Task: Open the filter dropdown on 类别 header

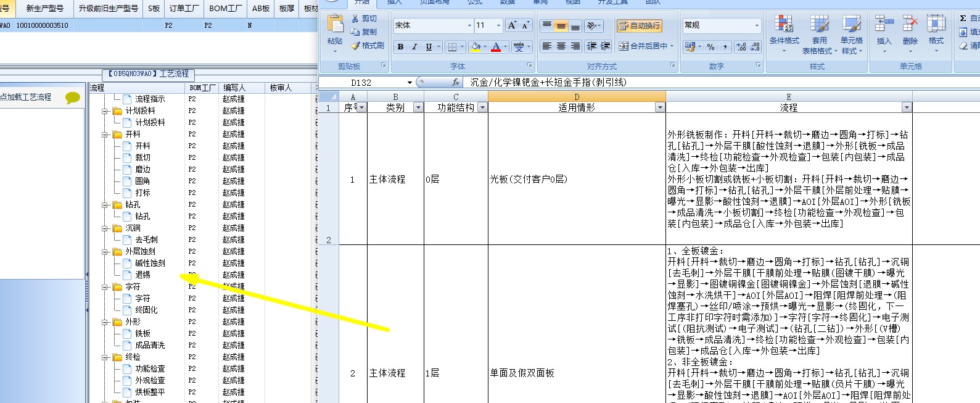Action: click(x=418, y=107)
